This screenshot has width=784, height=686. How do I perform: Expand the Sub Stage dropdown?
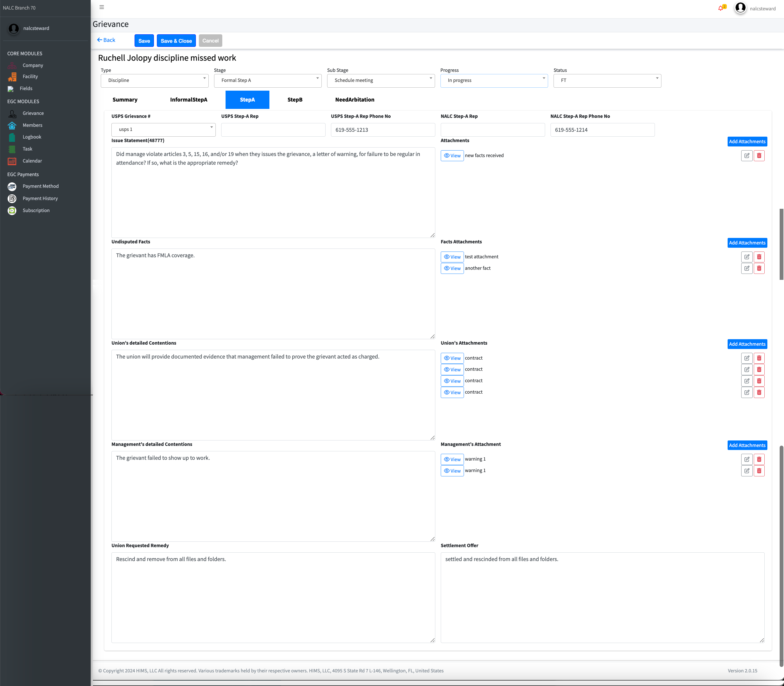(380, 80)
